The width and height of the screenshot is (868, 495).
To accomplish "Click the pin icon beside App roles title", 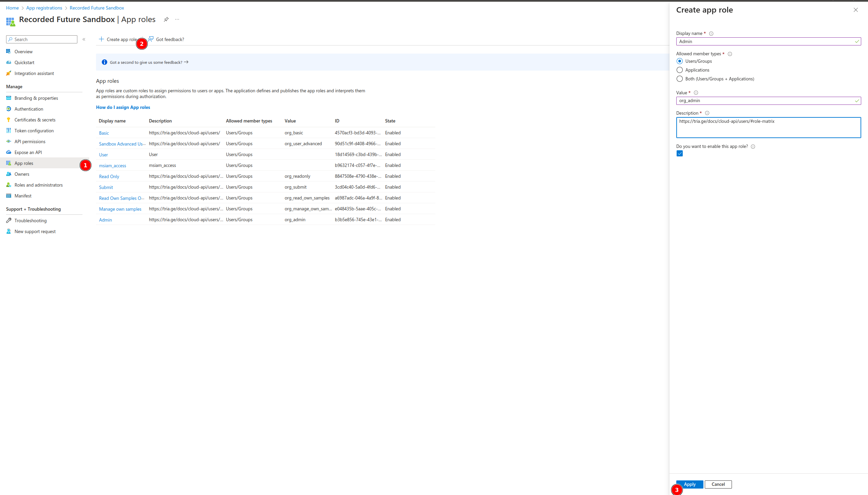I will click(166, 19).
